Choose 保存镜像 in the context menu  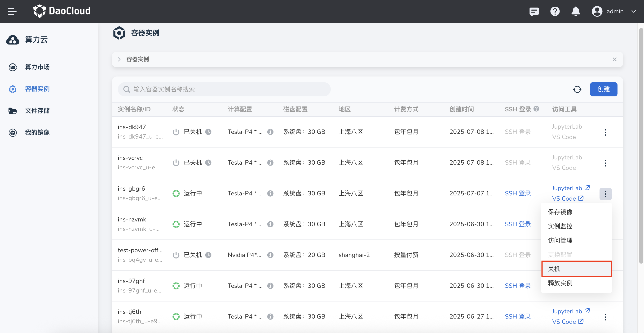click(560, 212)
